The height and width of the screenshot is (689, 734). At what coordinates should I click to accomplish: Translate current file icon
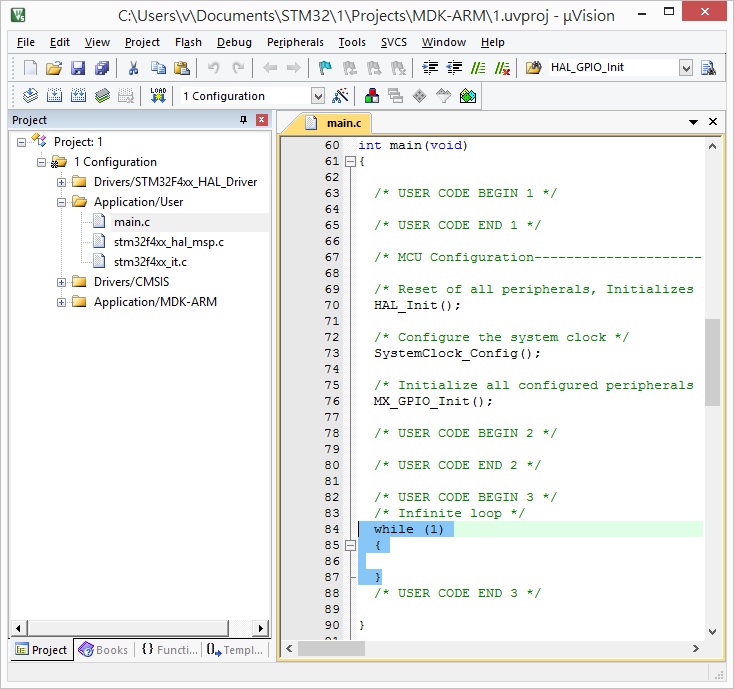30,96
